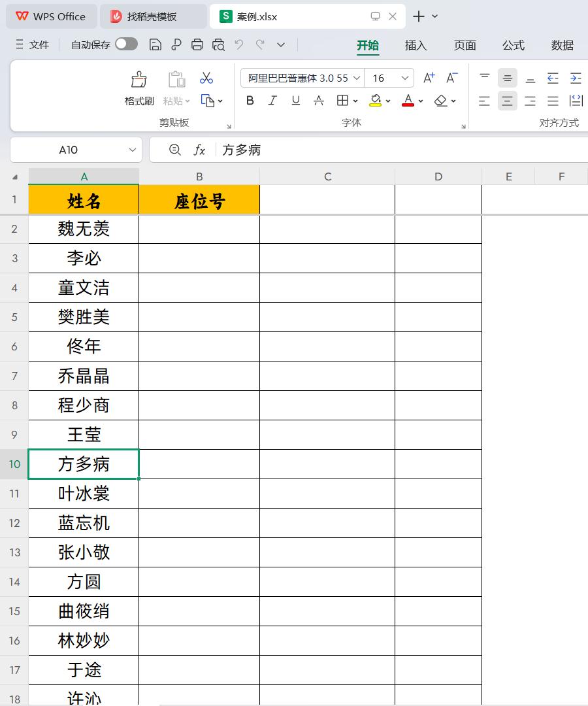Click the justify alignment icon
Image resolution: width=588 pixels, height=706 pixels.
[553, 101]
